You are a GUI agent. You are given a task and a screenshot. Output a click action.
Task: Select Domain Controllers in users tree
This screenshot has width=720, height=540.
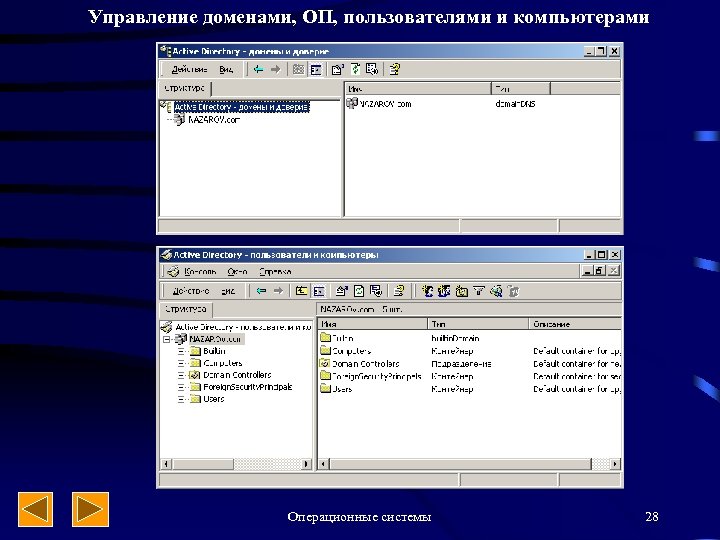click(x=237, y=375)
